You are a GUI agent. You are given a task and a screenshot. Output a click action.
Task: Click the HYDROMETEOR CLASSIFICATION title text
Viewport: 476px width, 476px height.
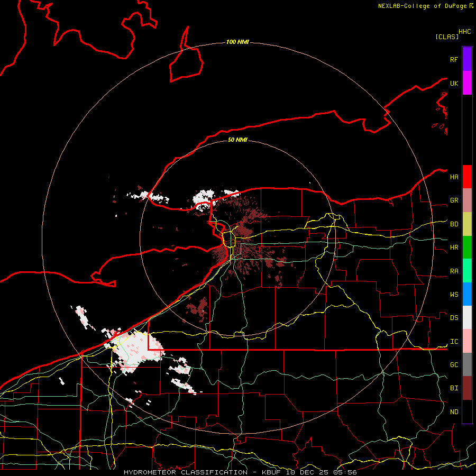click(186, 472)
